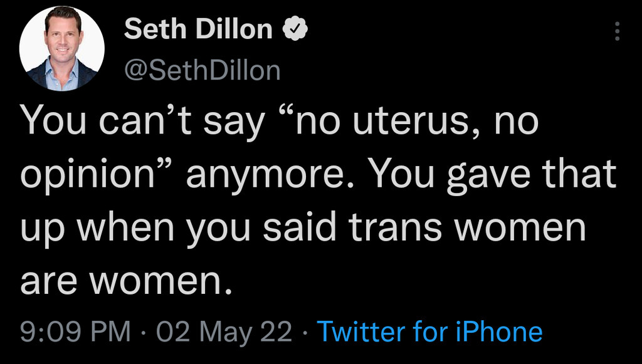Click the "02 May 22" date

pos(224,331)
